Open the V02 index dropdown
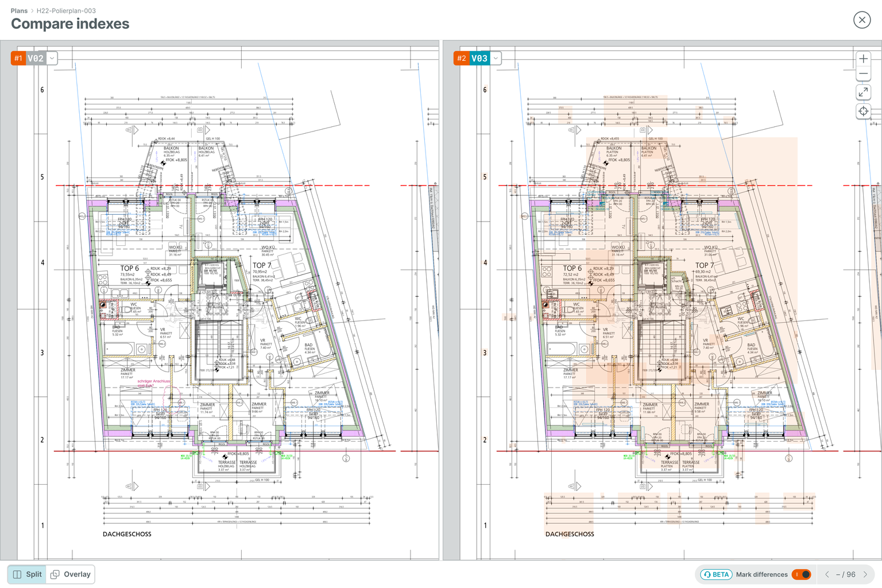This screenshot has width=882, height=588. 52,58
